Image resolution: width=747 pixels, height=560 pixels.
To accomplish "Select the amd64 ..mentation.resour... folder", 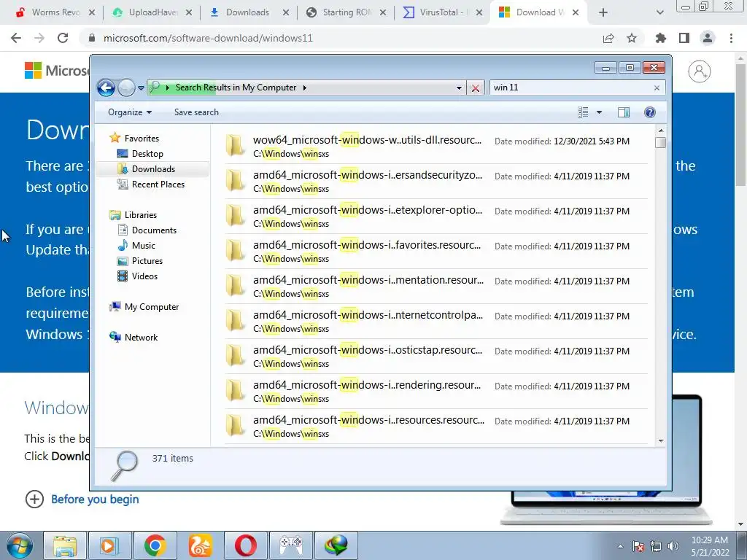I will (x=436, y=287).
